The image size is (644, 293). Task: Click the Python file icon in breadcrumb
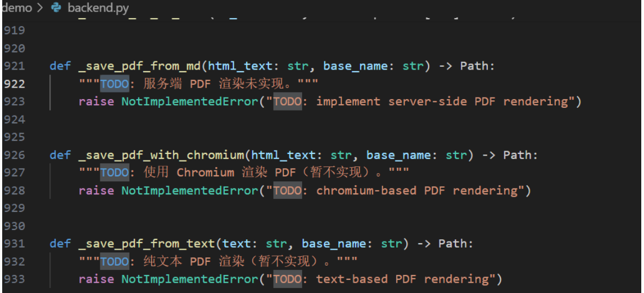point(55,8)
